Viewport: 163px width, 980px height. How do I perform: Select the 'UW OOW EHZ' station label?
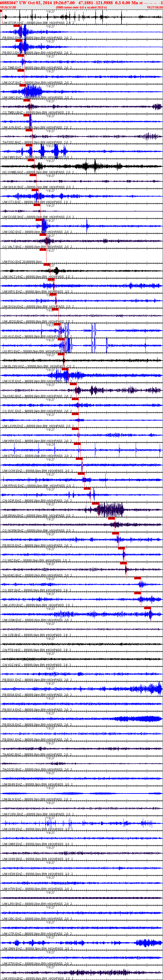click(x=12, y=471)
